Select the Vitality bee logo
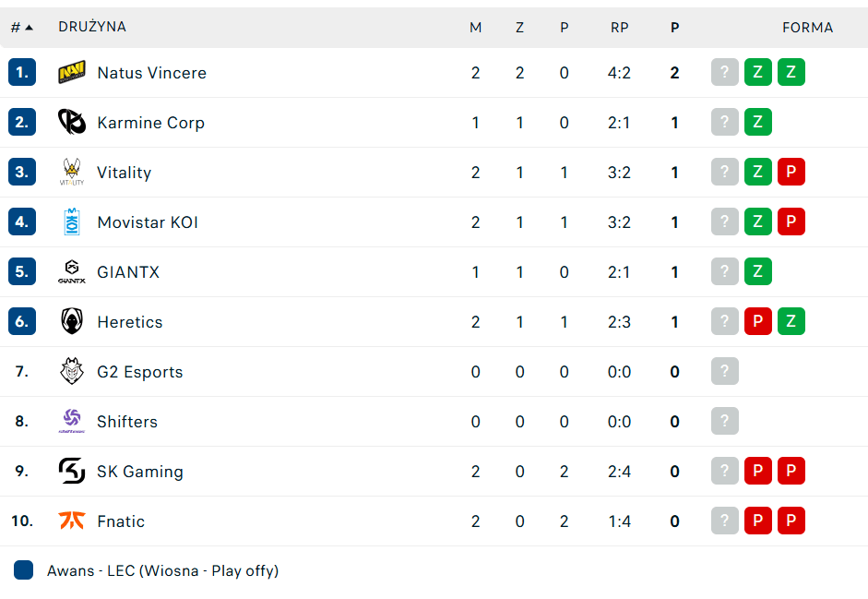Screen dimensions: 868x599 71,172
